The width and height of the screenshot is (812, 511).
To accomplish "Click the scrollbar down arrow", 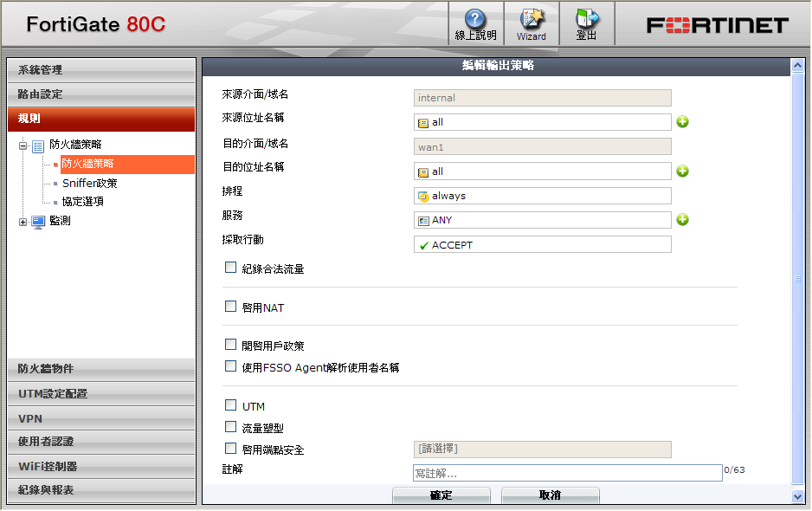I will (x=797, y=496).
